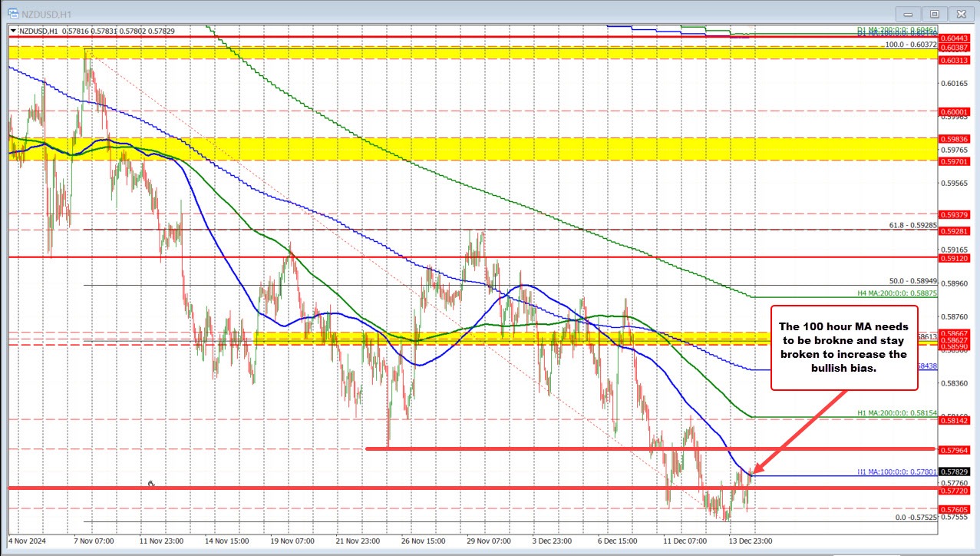Maximize the NZDUSD.H1 chart window

click(934, 13)
